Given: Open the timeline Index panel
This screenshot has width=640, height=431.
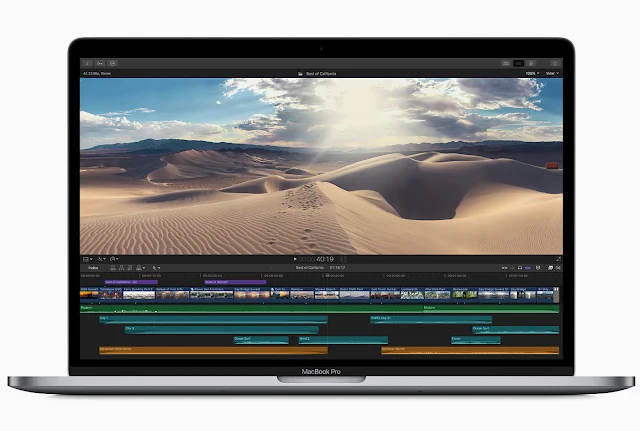Looking at the screenshot, I should coord(93,268).
